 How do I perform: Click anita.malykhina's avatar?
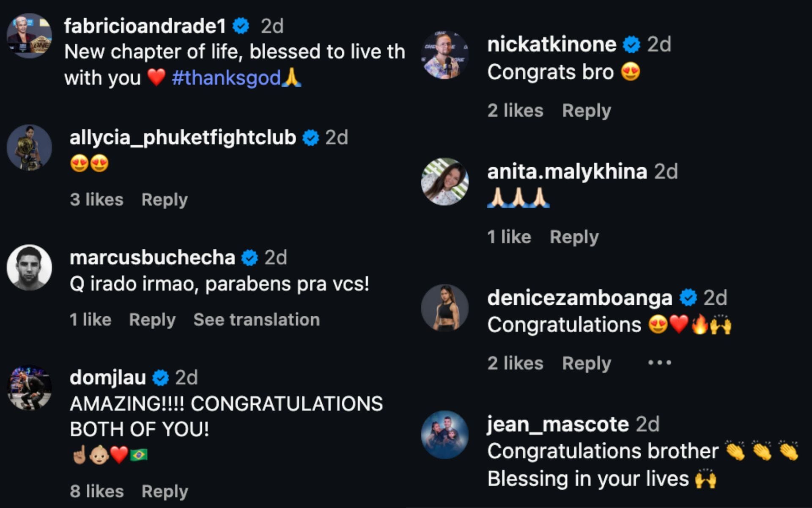(444, 182)
